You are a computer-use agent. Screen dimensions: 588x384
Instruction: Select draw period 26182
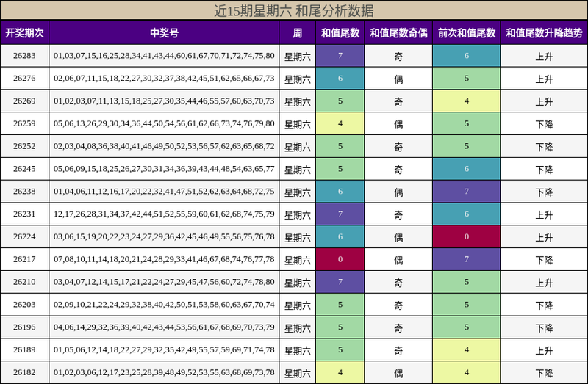coord(24,372)
